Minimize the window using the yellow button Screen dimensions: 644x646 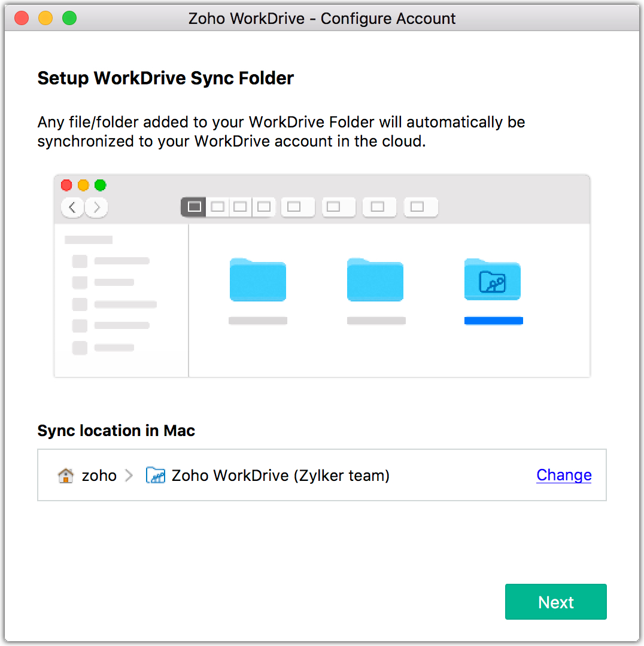(45, 18)
